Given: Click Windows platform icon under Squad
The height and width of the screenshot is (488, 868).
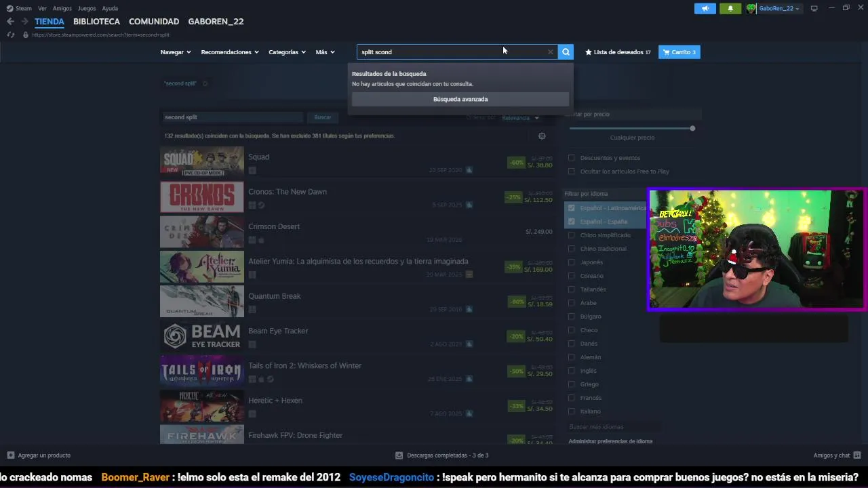Looking at the screenshot, I should point(252,170).
